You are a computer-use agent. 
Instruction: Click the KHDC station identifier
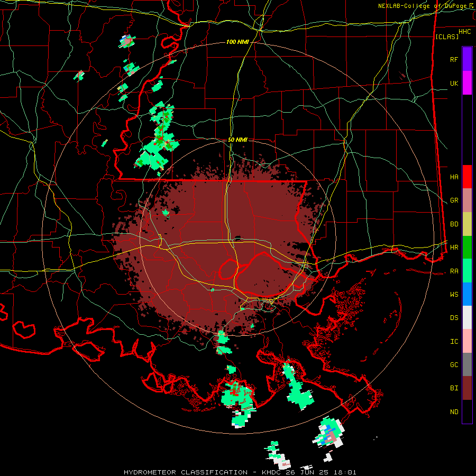pos(272,472)
